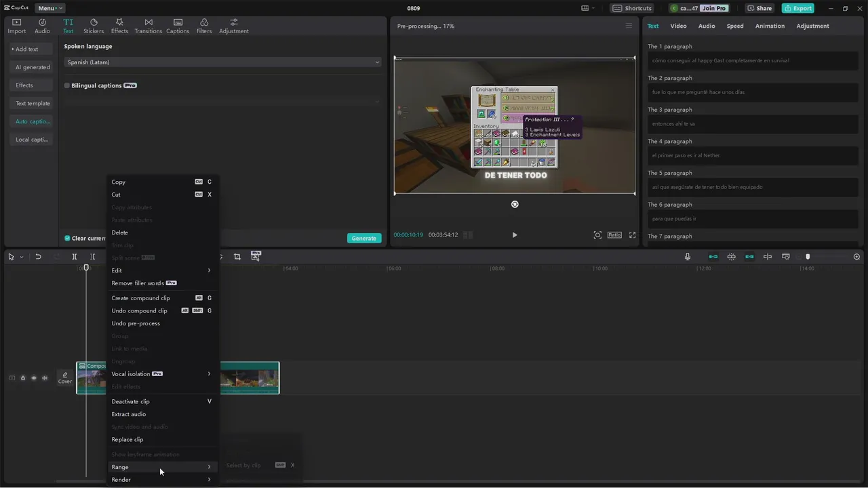Click the rotate handle below the preview
This screenshot has width=868, height=488.
515,204
